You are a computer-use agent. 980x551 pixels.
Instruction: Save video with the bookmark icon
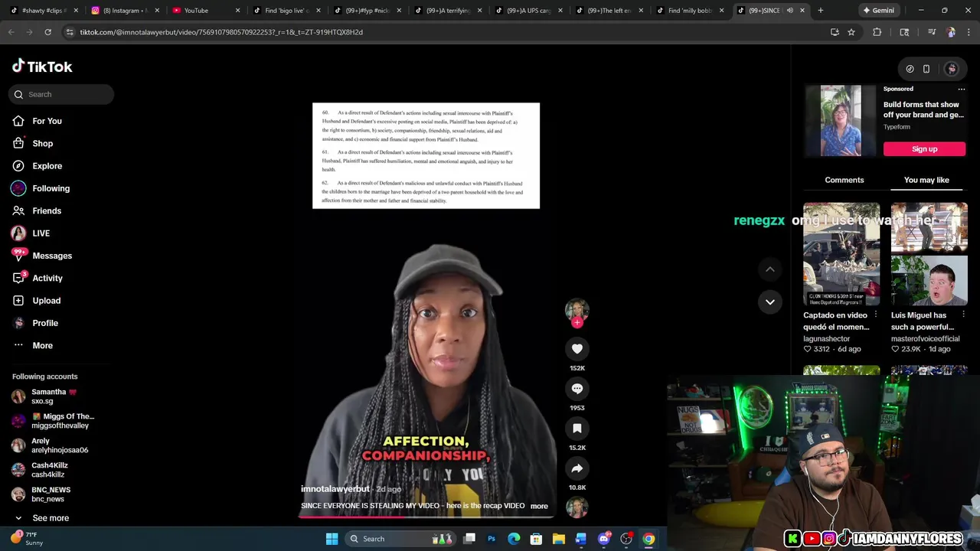[577, 429]
